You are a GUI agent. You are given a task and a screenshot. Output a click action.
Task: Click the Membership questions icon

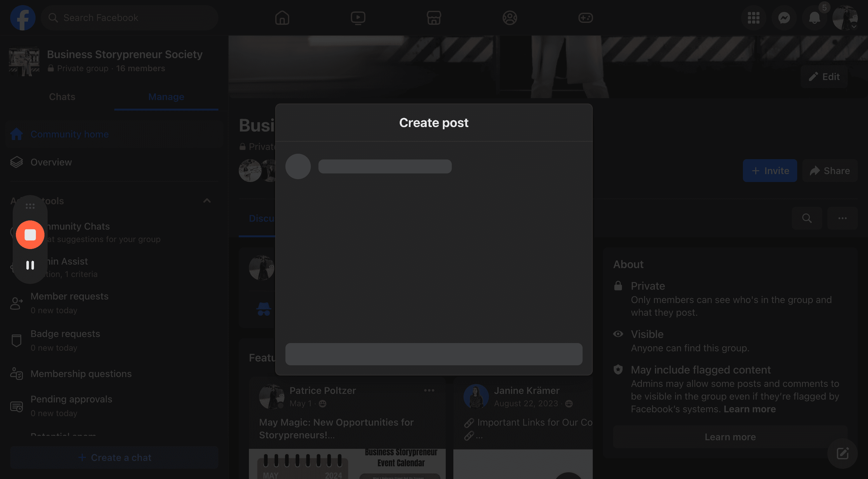click(x=17, y=374)
